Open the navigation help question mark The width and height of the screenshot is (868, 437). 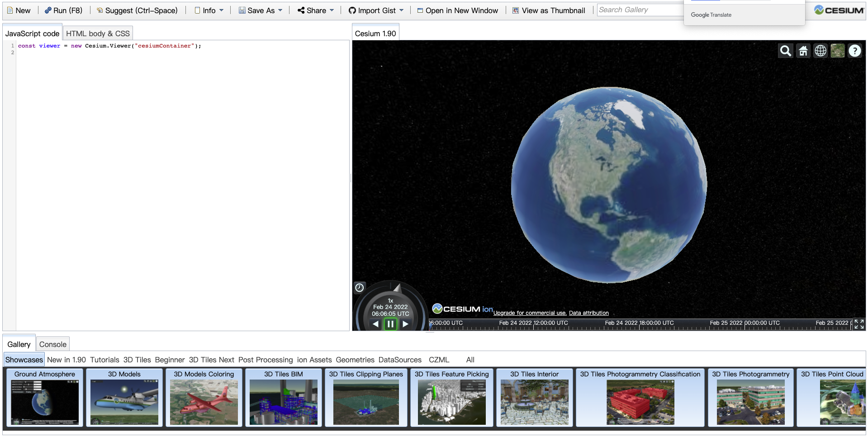tap(855, 51)
